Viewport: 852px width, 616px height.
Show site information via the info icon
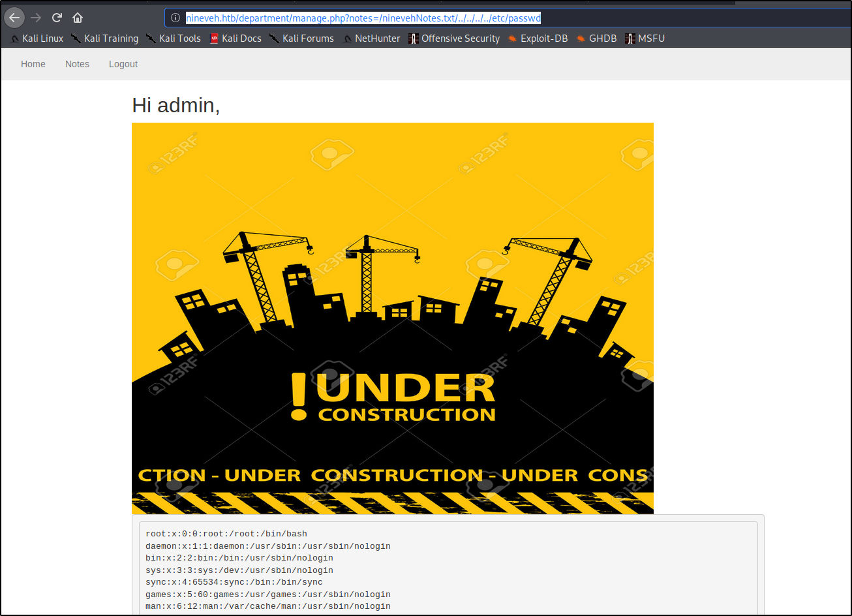[x=175, y=18]
